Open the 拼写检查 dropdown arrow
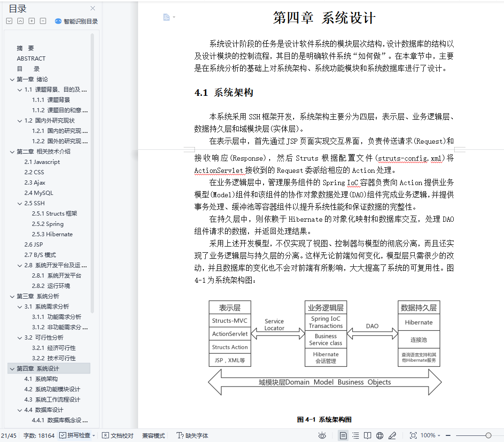504x442 pixels. pyautogui.click(x=93, y=435)
